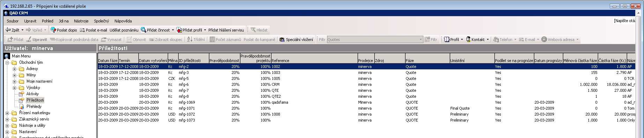Select the Nástroje a utility folder
644x138 pixels.
coord(32,125)
